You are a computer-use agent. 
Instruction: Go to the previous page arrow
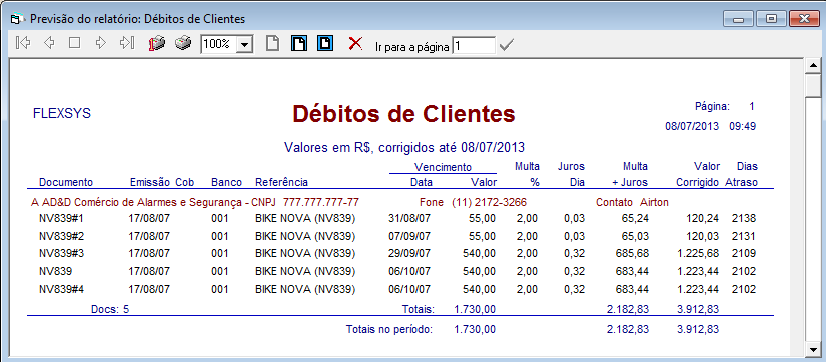pyautogui.click(x=49, y=43)
